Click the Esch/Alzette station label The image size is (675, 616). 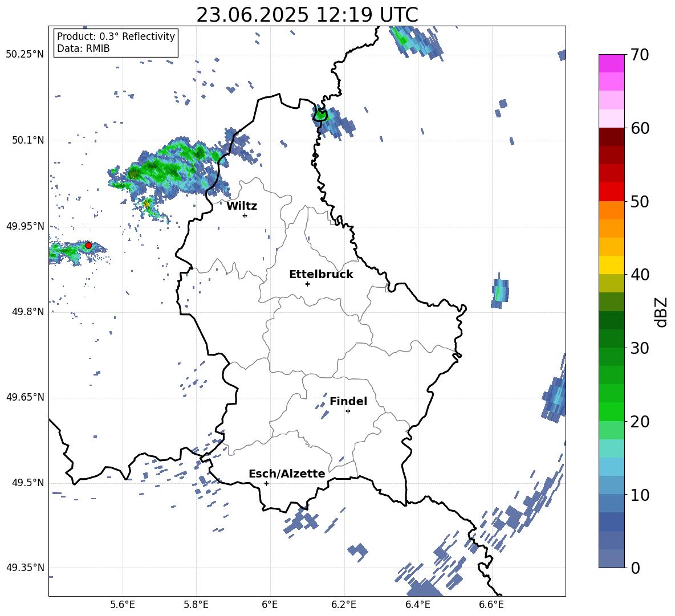point(287,474)
